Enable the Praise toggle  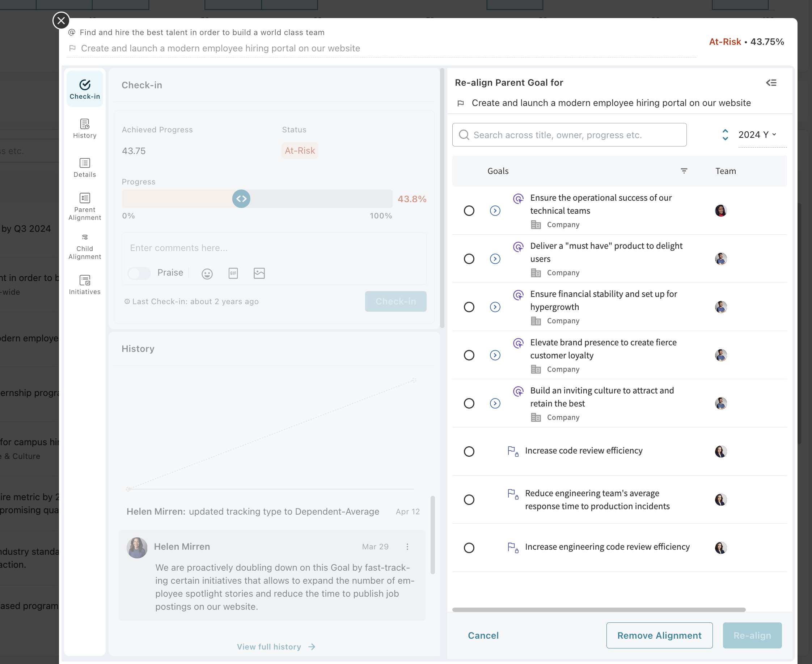(139, 273)
